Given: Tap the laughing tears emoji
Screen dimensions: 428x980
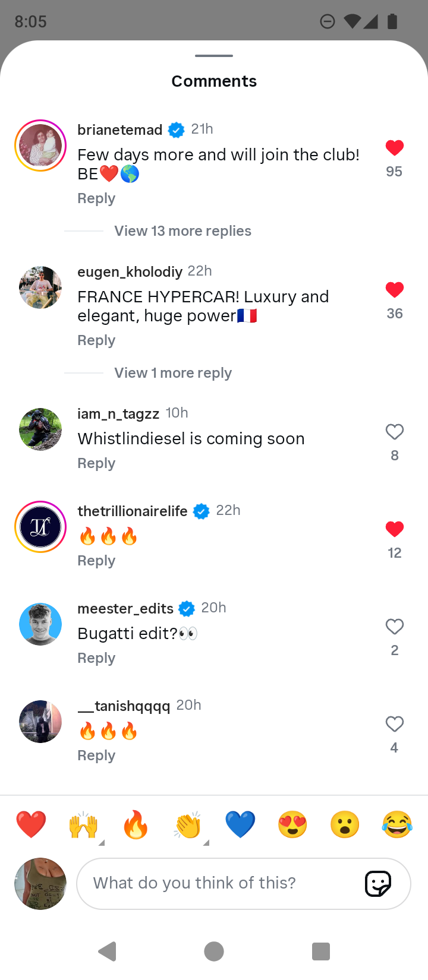Looking at the screenshot, I should click(397, 824).
